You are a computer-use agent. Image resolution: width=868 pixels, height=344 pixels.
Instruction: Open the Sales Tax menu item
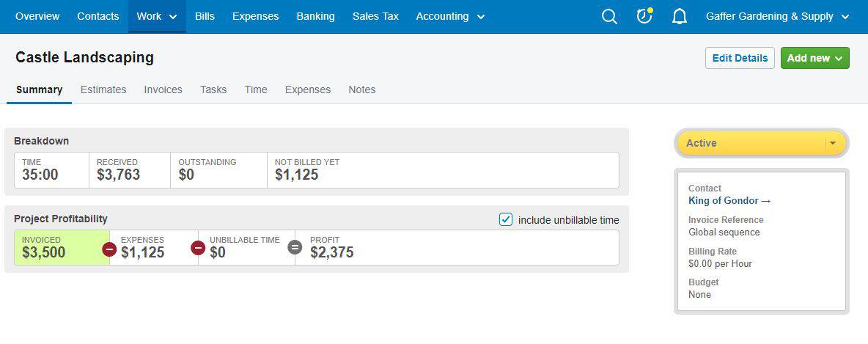point(375,17)
